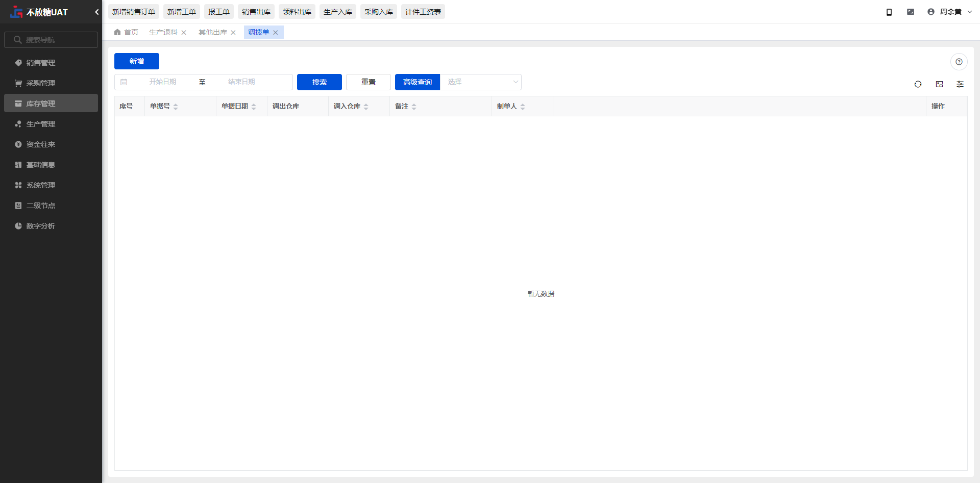Image resolution: width=980 pixels, height=483 pixels.
Task: Click the sort arrows for 制单人
Action: pyautogui.click(x=523, y=107)
